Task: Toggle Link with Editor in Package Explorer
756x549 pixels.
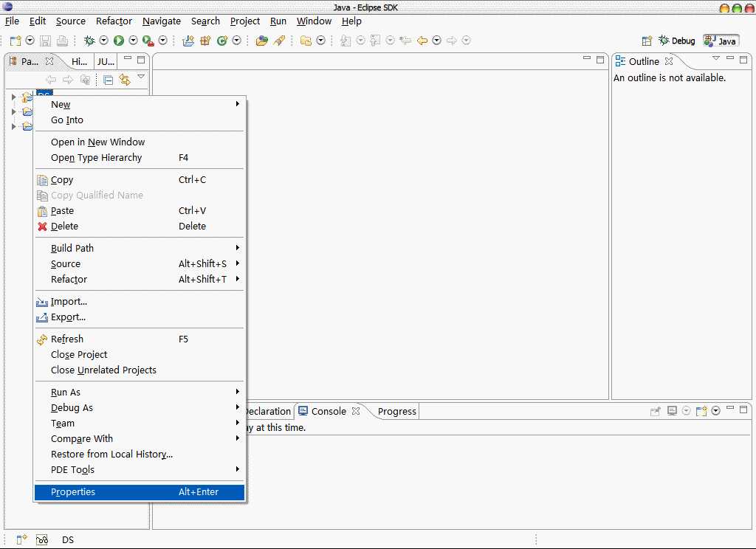Action: point(125,80)
